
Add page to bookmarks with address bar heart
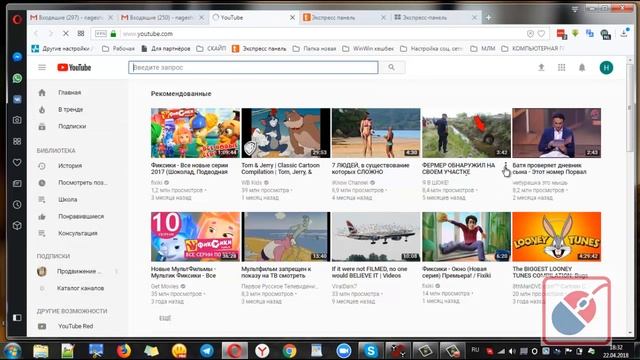tap(541, 34)
